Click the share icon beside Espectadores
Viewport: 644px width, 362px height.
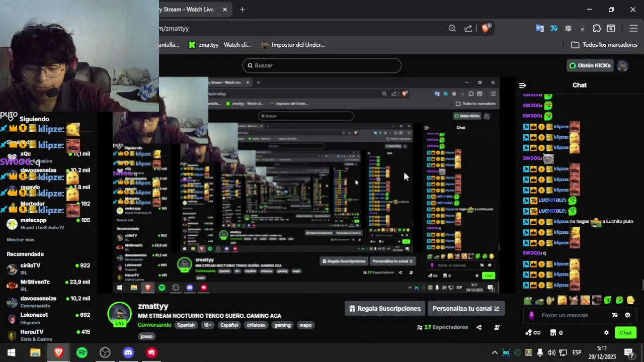[x=479, y=327]
